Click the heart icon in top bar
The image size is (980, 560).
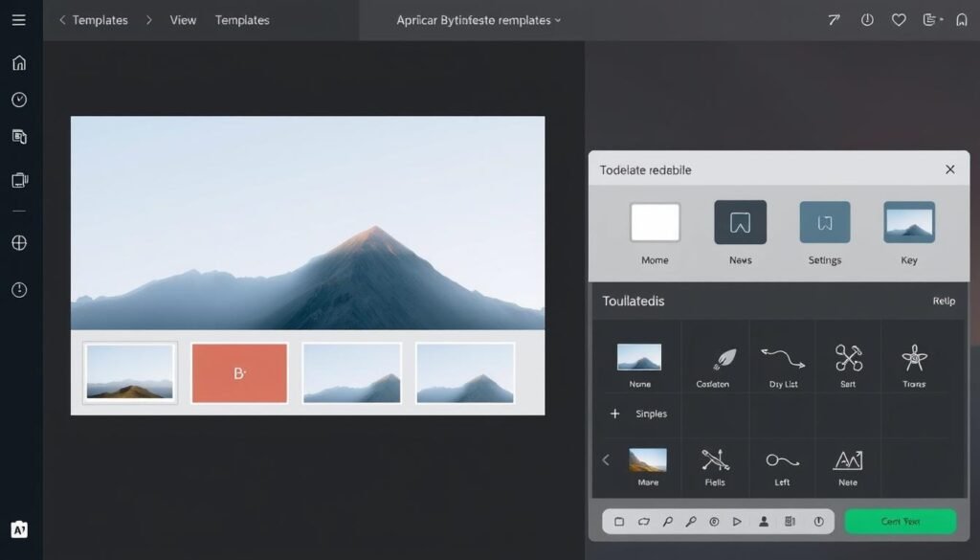898,18
